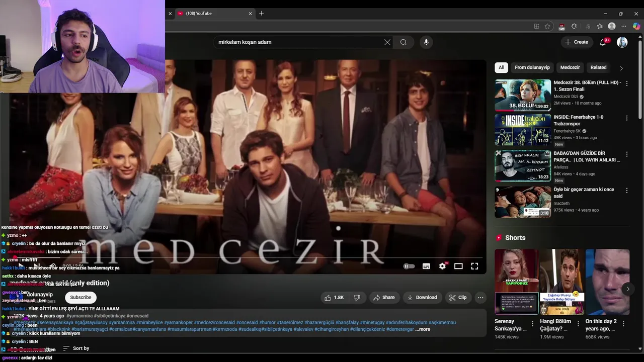
Task: Open Medcezir 38. Bölüm thumbnail
Action: coord(523,95)
